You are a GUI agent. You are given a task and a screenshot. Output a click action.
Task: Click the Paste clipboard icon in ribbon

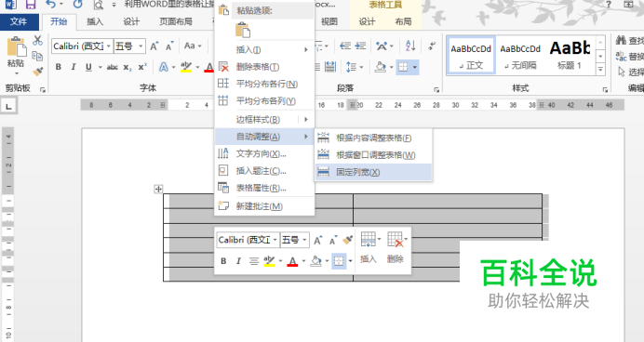click(x=17, y=46)
